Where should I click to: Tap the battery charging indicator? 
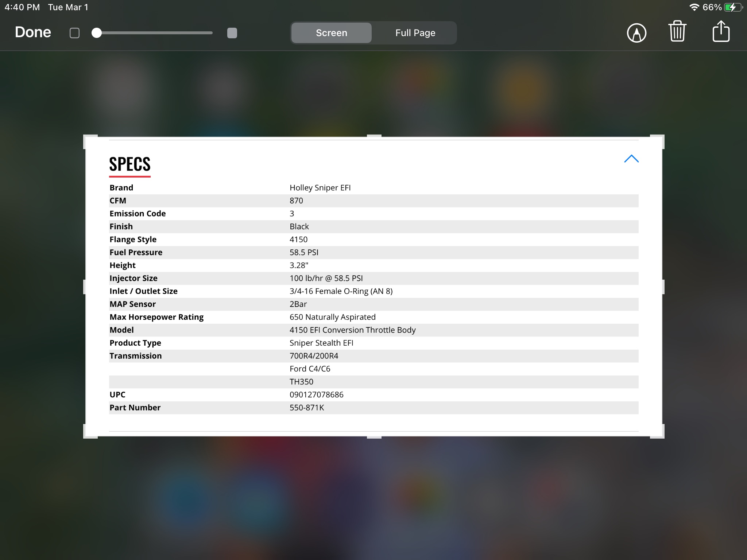coord(733,7)
